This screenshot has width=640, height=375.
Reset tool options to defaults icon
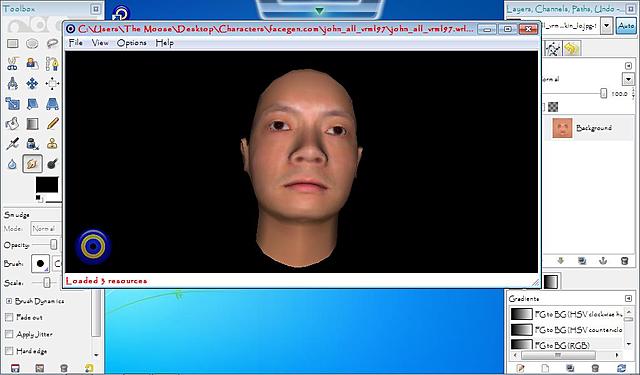point(89,368)
